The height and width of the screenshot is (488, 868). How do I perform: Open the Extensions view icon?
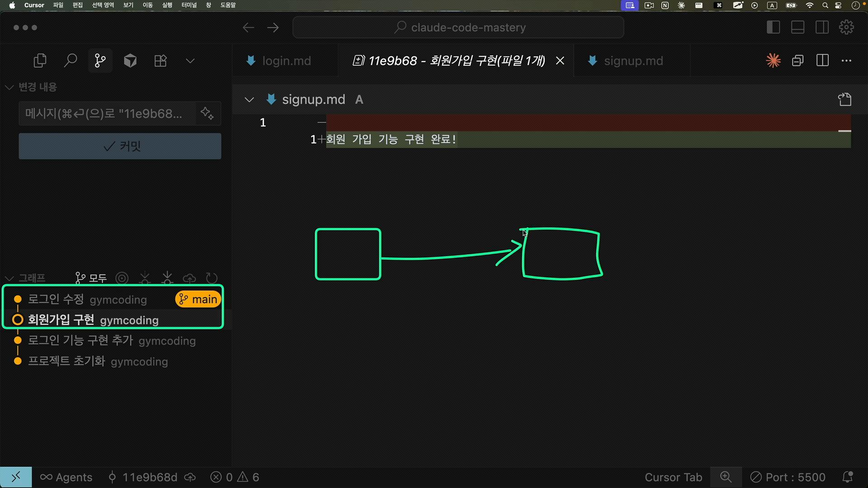[160, 61]
